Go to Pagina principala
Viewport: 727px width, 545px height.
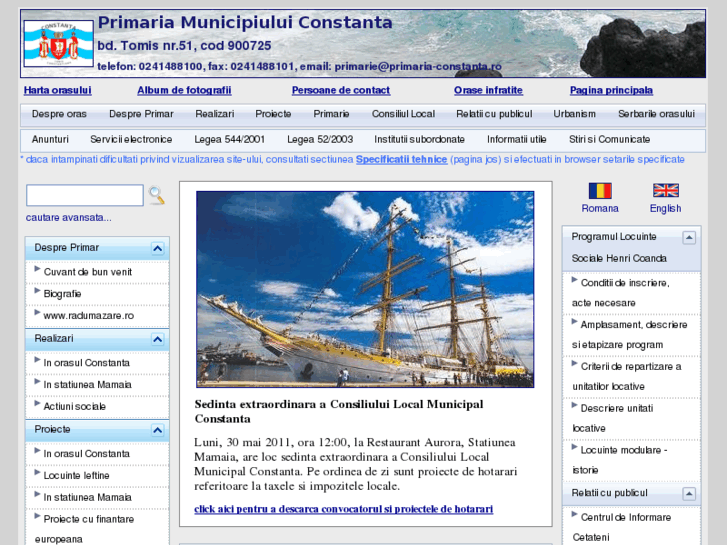pyautogui.click(x=611, y=90)
